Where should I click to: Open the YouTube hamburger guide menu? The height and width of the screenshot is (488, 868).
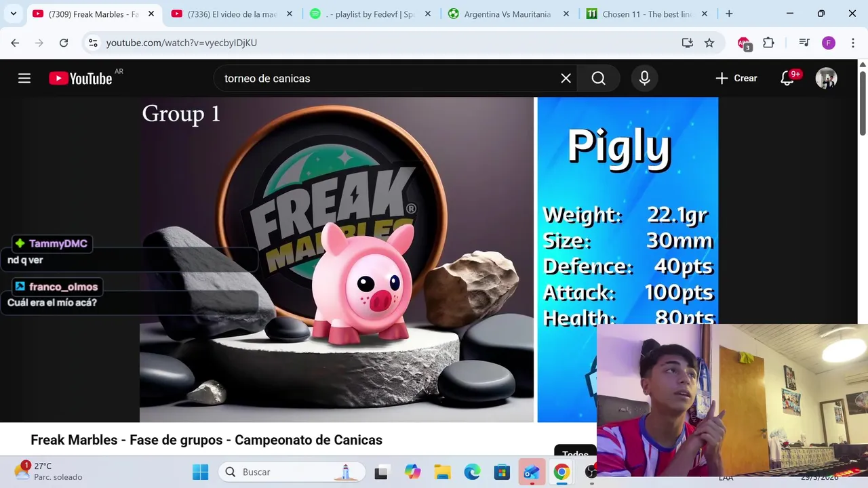click(x=24, y=79)
